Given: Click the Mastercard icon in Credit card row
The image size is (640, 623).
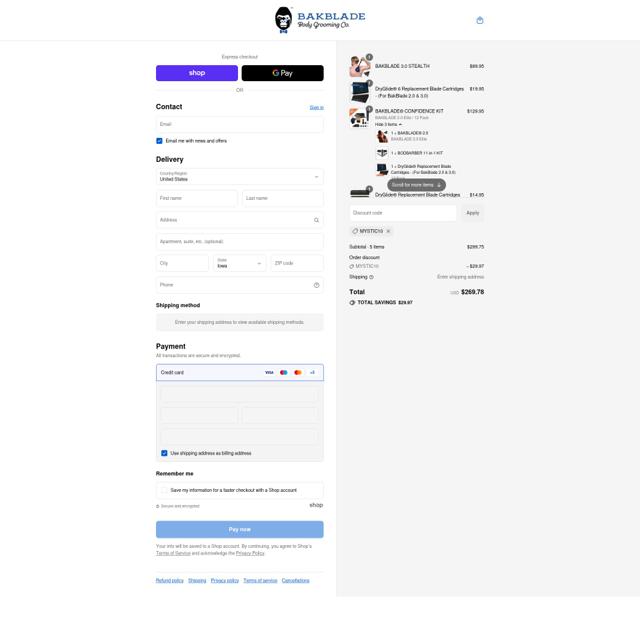Looking at the screenshot, I should click(x=298, y=372).
